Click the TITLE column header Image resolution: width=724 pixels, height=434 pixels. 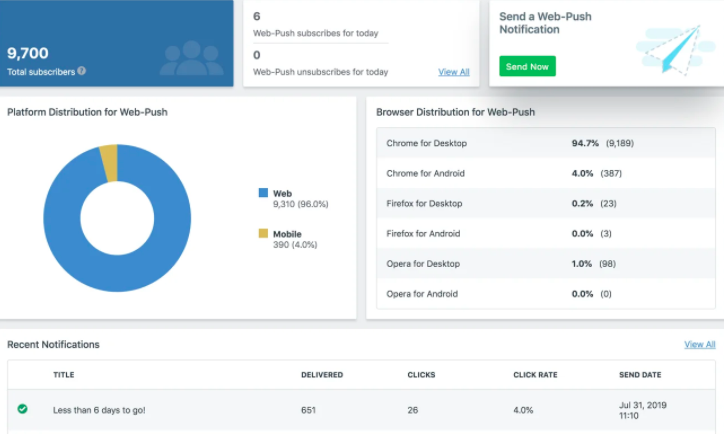point(64,374)
